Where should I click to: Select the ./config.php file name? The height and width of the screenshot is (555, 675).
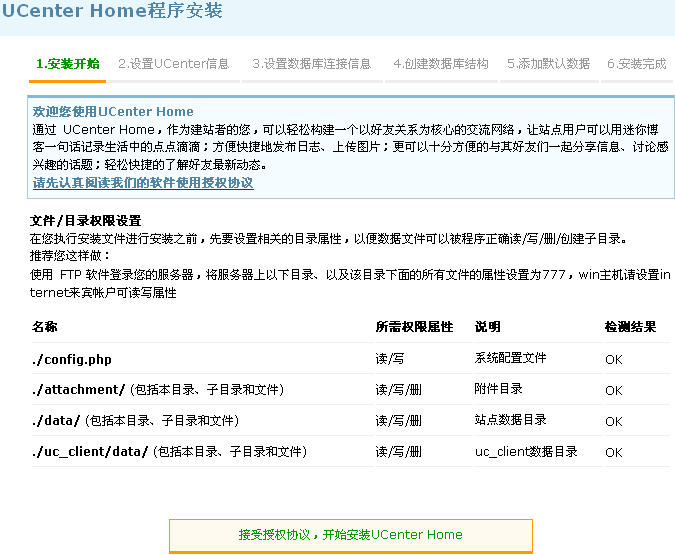tap(72, 359)
